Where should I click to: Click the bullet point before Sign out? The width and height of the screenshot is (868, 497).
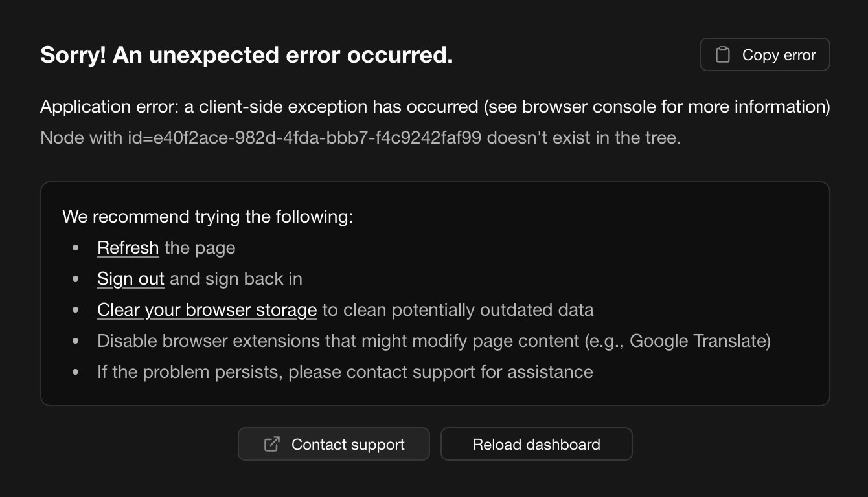76,279
